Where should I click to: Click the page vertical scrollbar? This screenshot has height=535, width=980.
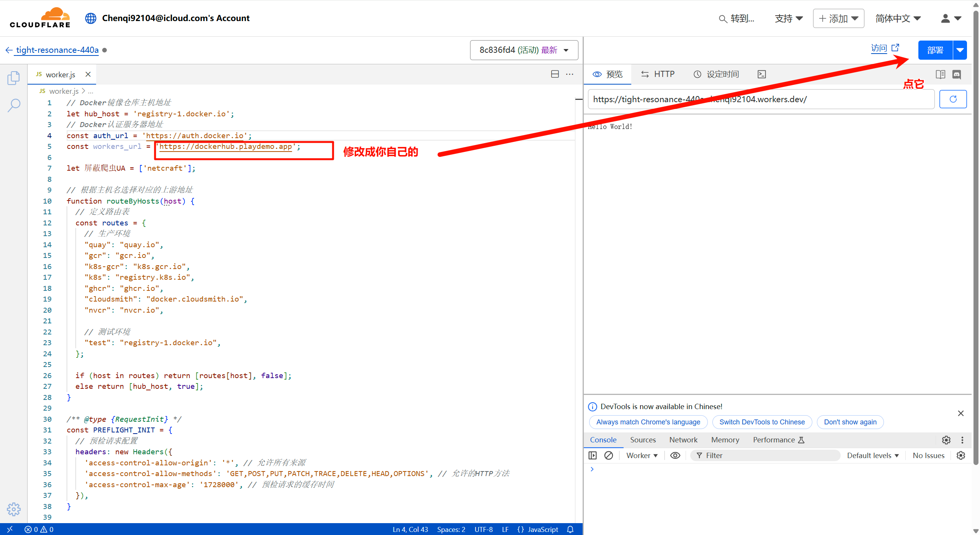pos(976,237)
